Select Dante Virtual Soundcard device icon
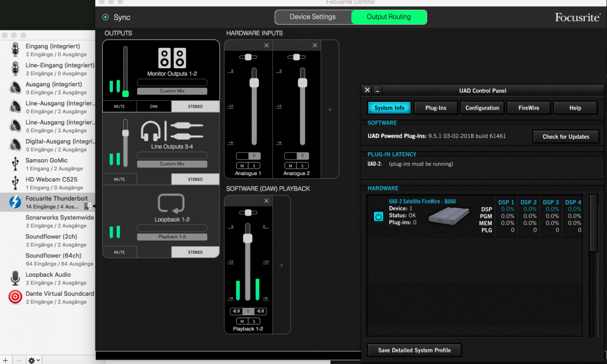The height and width of the screenshot is (364, 607). point(15,297)
